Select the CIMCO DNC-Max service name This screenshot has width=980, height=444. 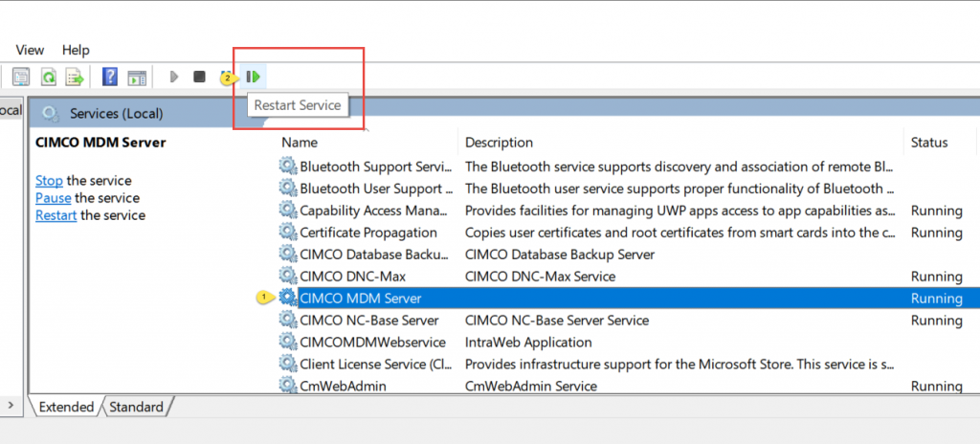tap(353, 276)
